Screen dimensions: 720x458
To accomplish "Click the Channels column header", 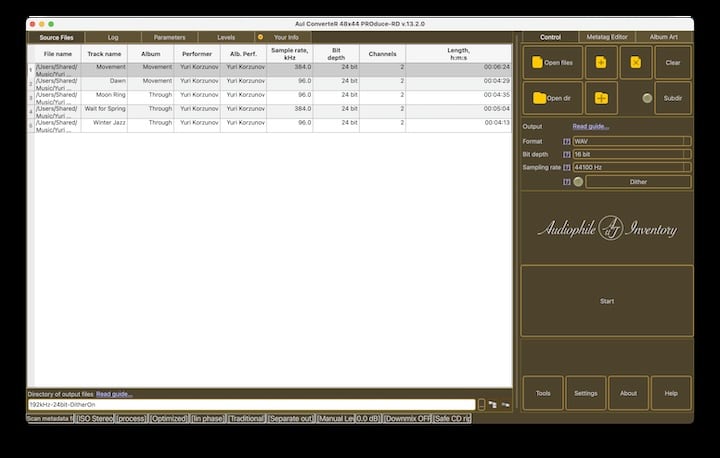I will point(382,54).
